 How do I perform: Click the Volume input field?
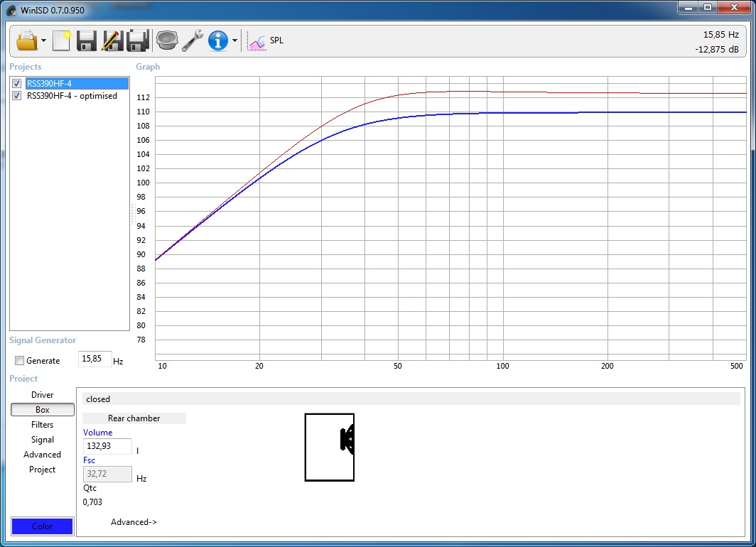[x=107, y=446]
